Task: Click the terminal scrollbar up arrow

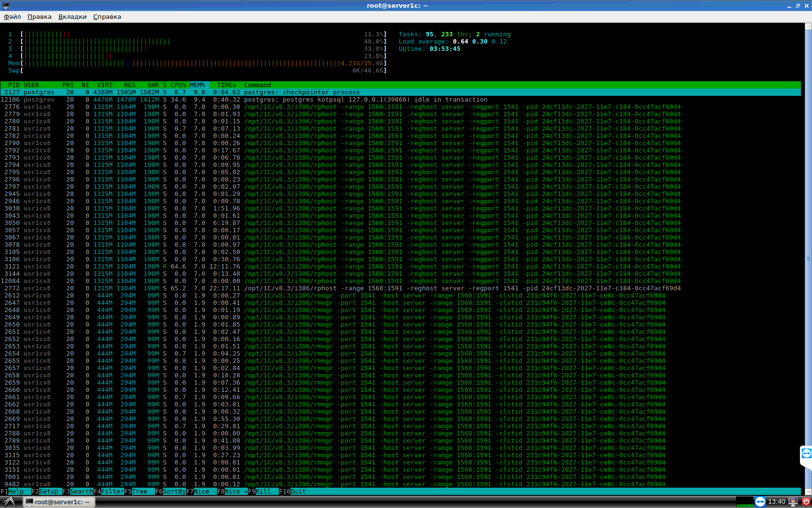Action: (808, 27)
